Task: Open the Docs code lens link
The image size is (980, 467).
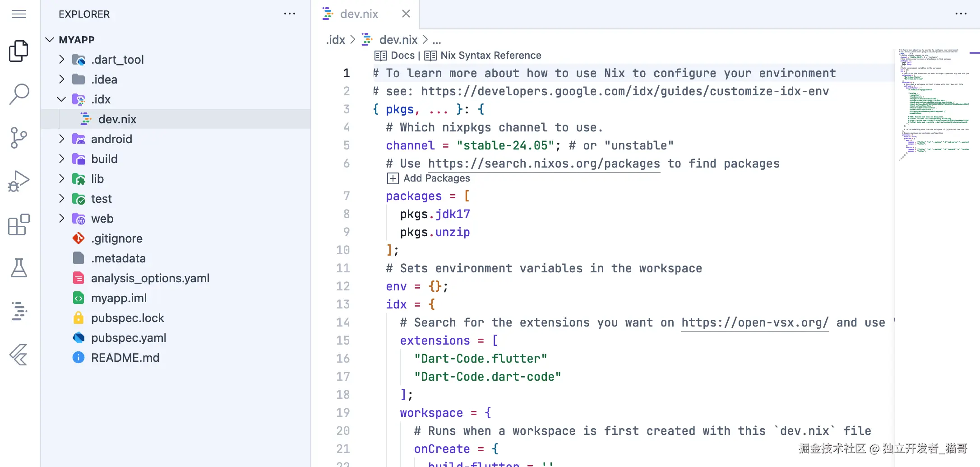Action: pos(403,56)
